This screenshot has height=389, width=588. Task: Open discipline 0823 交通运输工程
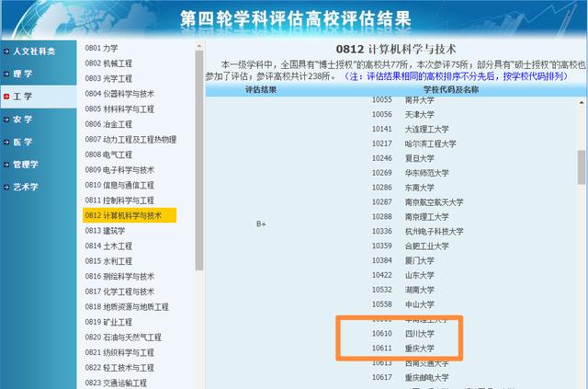point(116,383)
